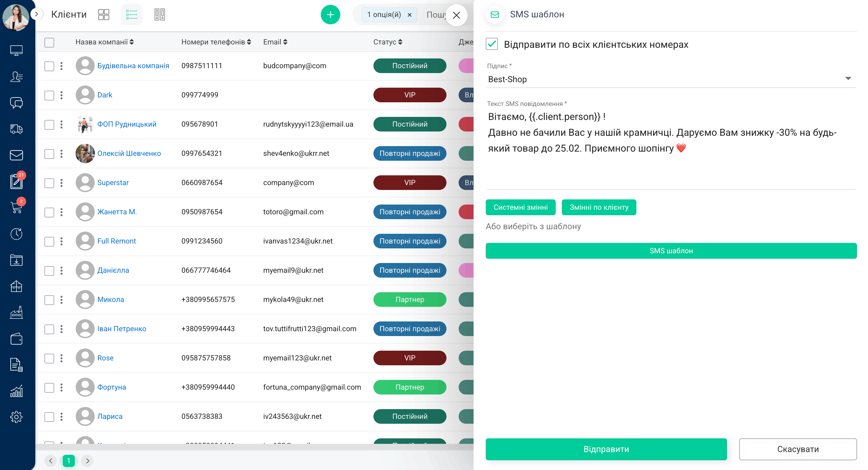The height and width of the screenshot is (470, 868).
Task: Open the row menu for Dark client
Action: coord(61,95)
